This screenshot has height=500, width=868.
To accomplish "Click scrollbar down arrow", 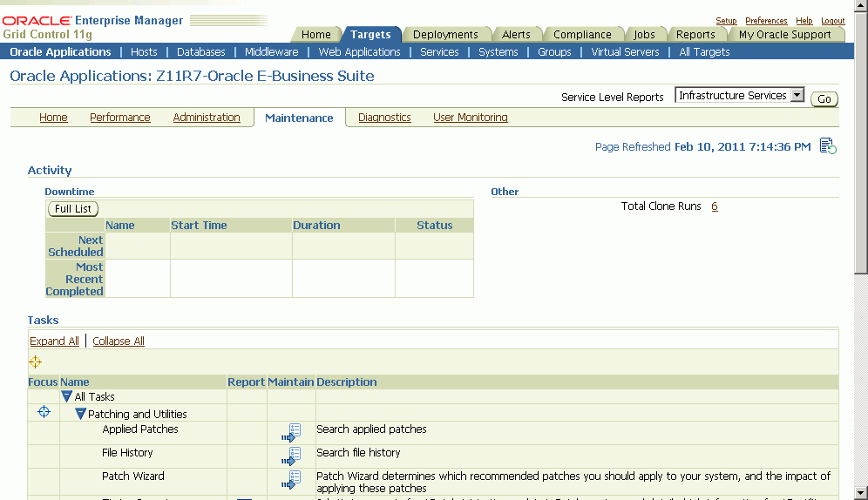I will [x=861, y=493].
